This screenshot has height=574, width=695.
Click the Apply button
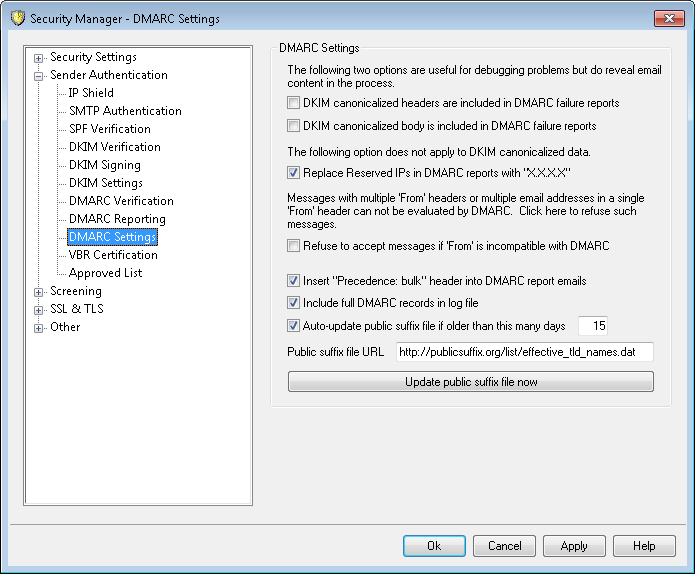click(573, 546)
